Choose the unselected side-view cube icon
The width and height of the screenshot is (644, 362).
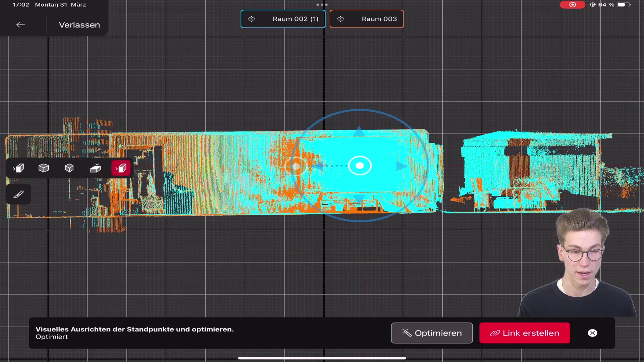coord(18,168)
